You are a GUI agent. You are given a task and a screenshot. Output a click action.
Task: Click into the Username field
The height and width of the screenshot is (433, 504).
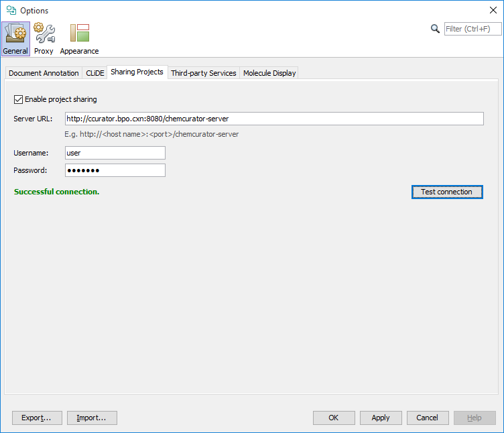tap(115, 153)
